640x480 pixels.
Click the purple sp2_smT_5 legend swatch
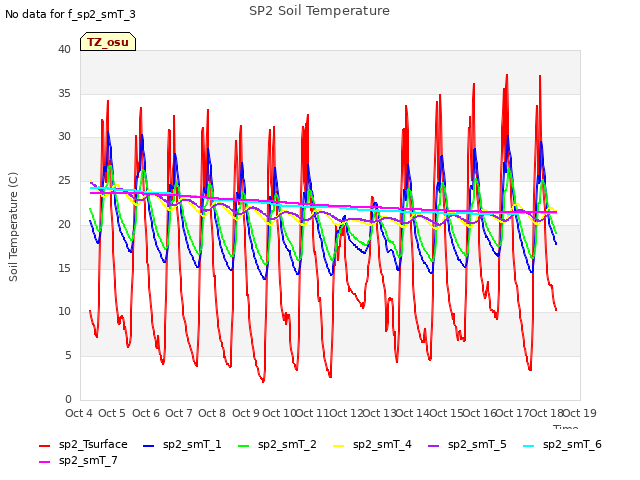[433, 446]
